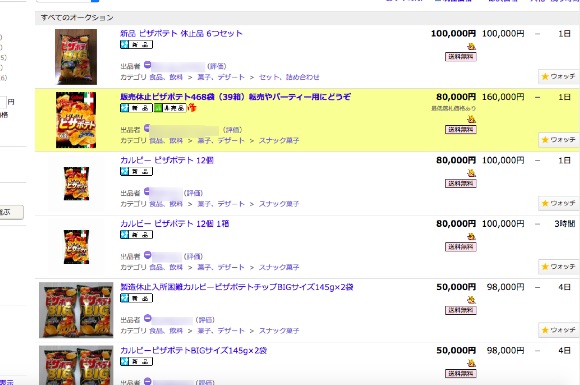580x385 pixels.
Task: Click 最低落札価格あり note on 468袋 listing
Action: click(x=453, y=108)
